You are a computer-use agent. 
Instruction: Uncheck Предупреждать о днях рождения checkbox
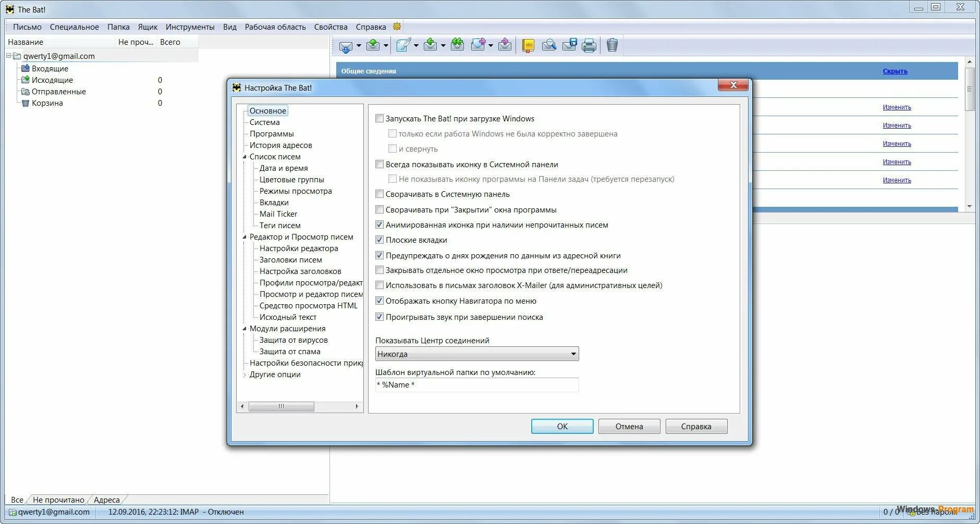(379, 255)
